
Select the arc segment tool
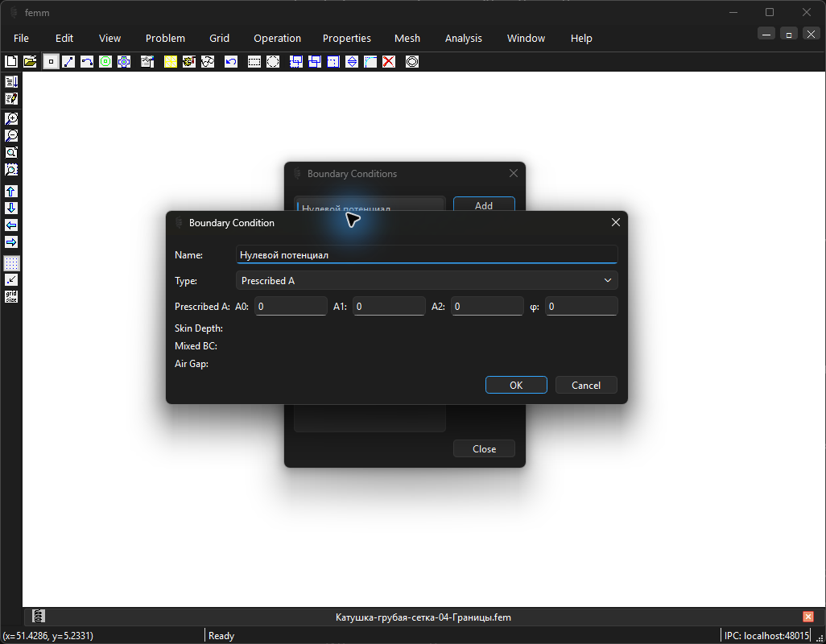coord(87,62)
